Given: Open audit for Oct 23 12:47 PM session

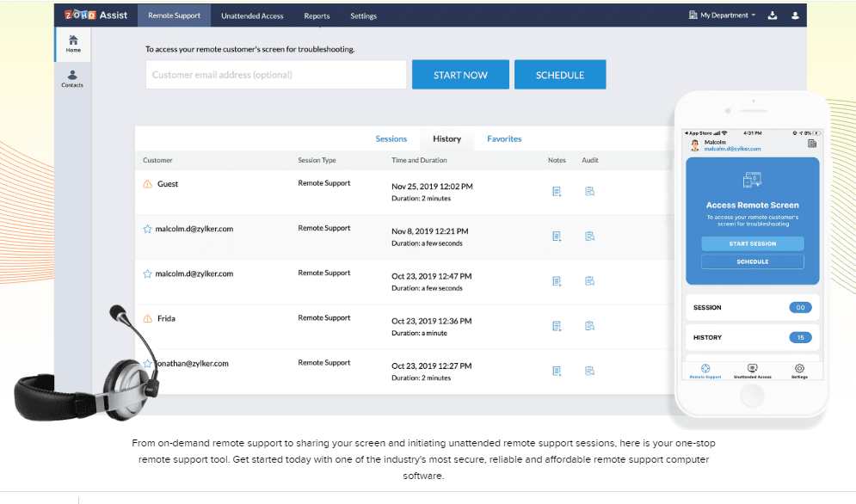Looking at the screenshot, I should coord(589,281).
